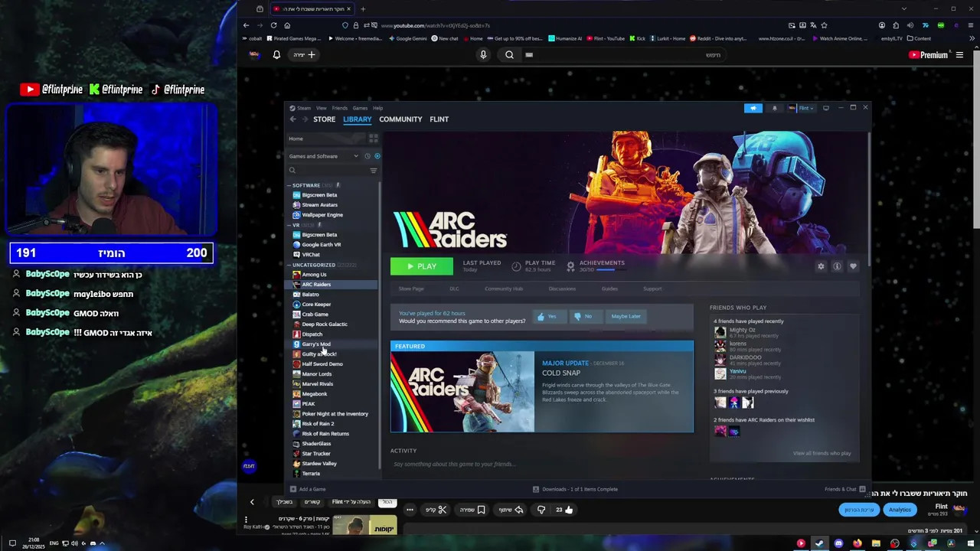
Task: Open Discord from the taskbar
Action: tap(838, 543)
